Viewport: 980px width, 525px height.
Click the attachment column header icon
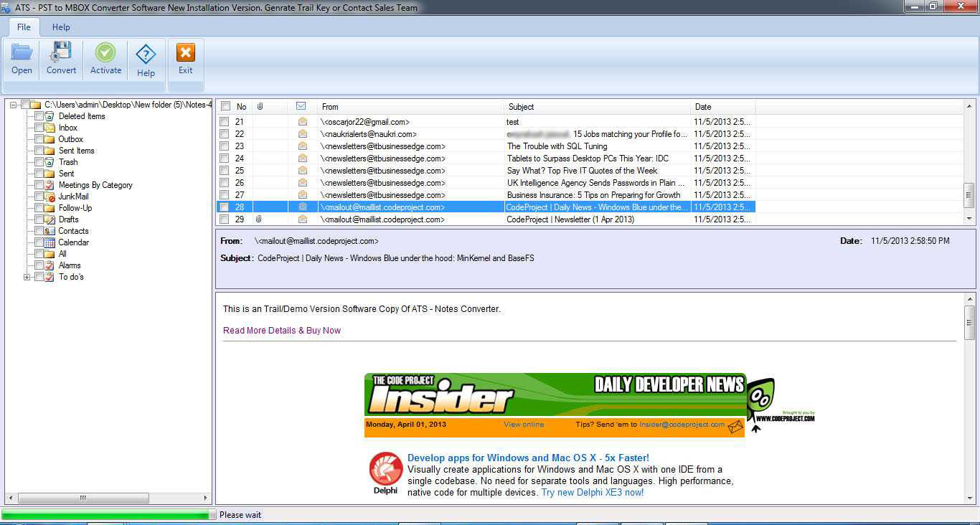tap(260, 106)
